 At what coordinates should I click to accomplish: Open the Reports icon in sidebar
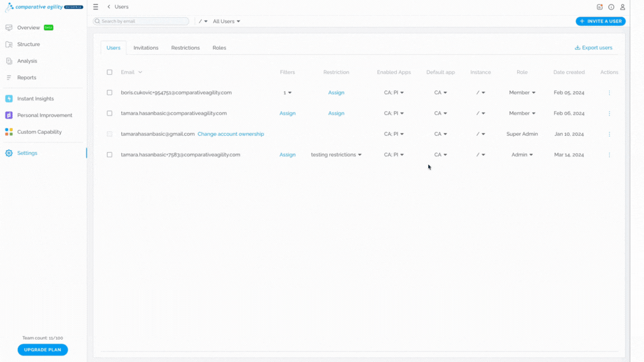click(8, 78)
